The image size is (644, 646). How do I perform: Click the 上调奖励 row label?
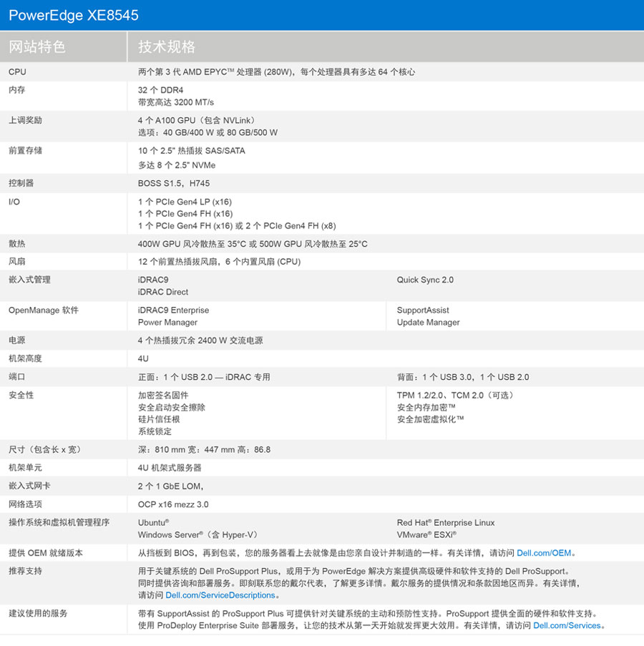[x=25, y=120]
